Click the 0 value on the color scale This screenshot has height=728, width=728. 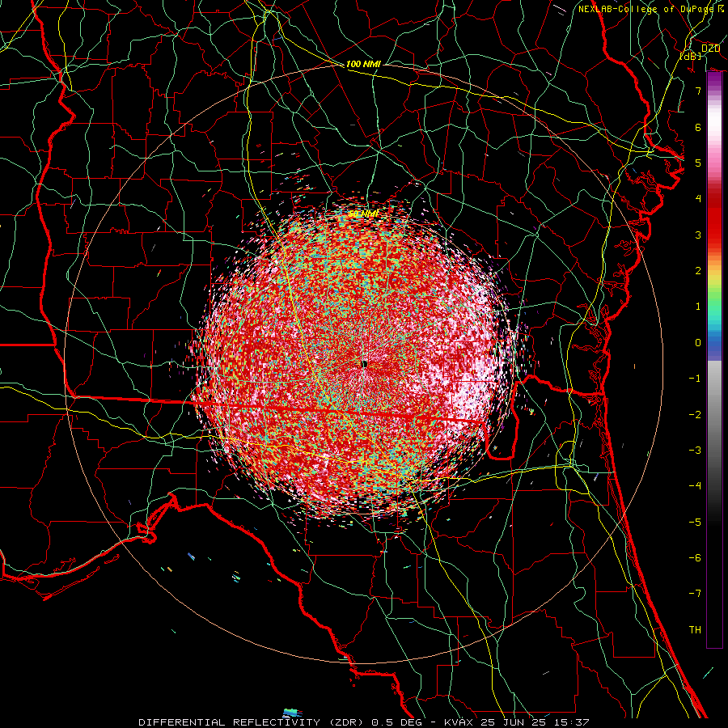click(x=698, y=343)
